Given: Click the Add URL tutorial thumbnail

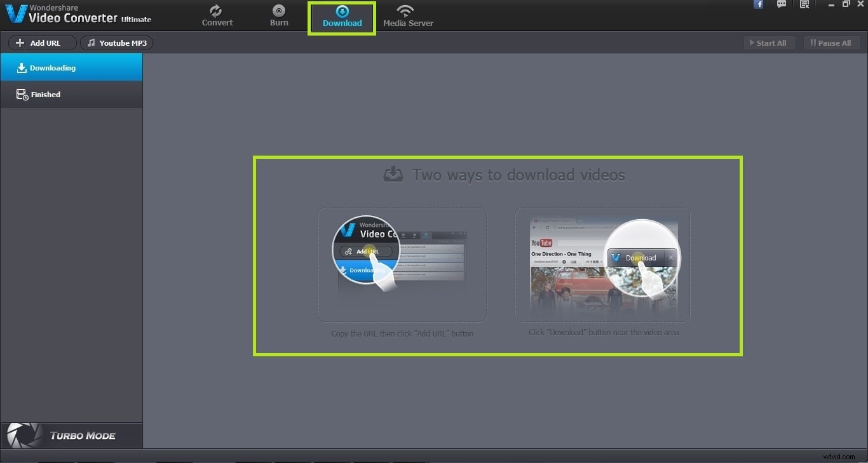Looking at the screenshot, I should pyautogui.click(x=402, y=265).
